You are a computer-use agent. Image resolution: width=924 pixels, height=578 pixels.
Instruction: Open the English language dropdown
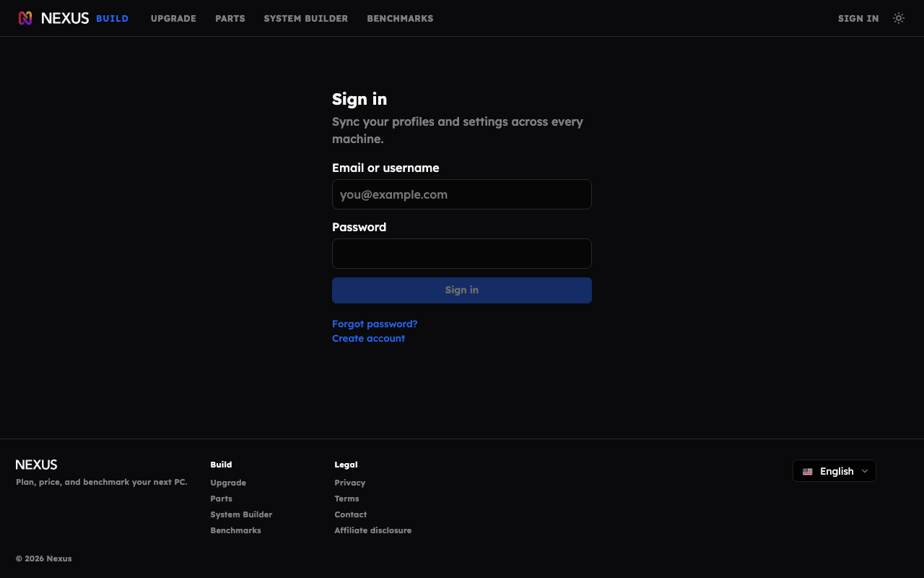coord(834,471)
